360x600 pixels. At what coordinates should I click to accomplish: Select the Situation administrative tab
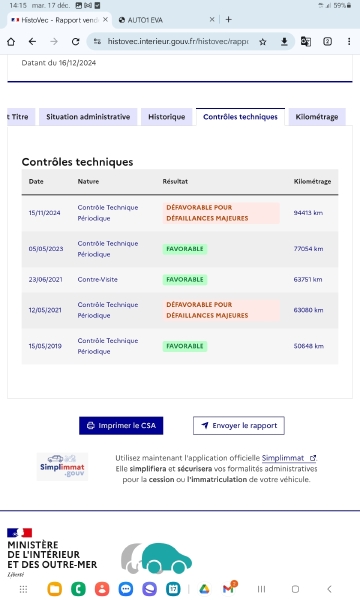88,117
